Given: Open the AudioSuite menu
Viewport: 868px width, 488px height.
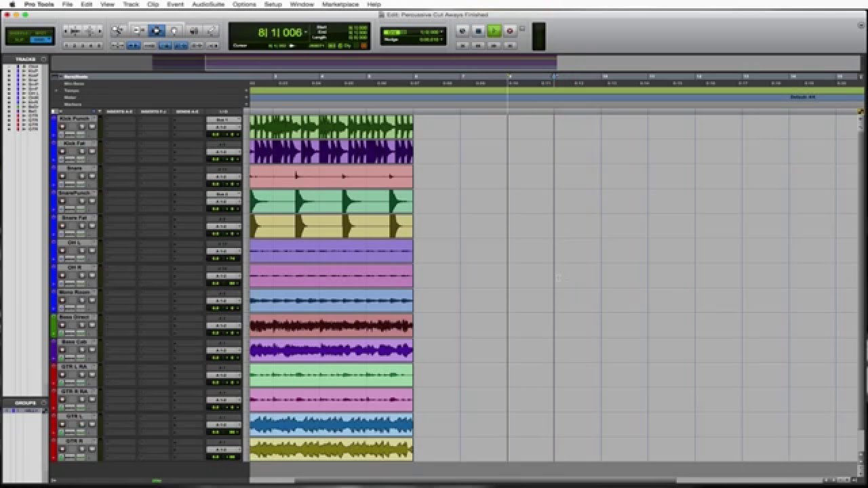Looking at the screenshot, I should 208,4.
